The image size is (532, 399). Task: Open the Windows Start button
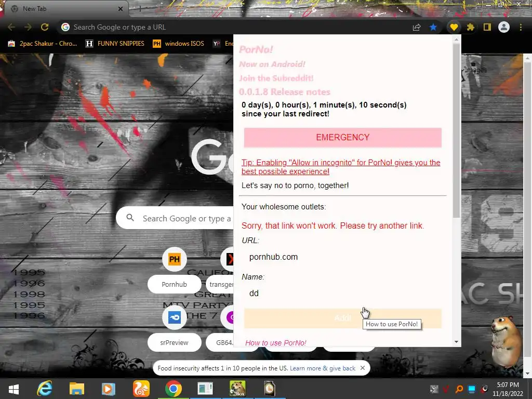pos(14,389)
